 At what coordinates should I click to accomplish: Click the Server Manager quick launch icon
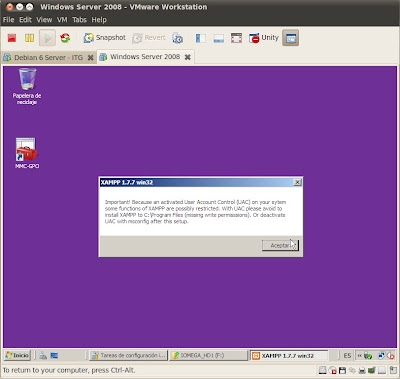coord(43,356)
